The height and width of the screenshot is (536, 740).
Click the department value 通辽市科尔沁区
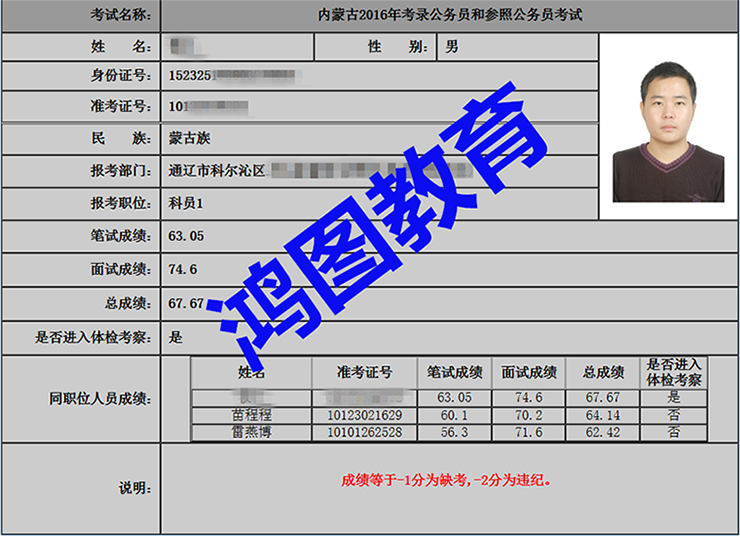[217, 171]
